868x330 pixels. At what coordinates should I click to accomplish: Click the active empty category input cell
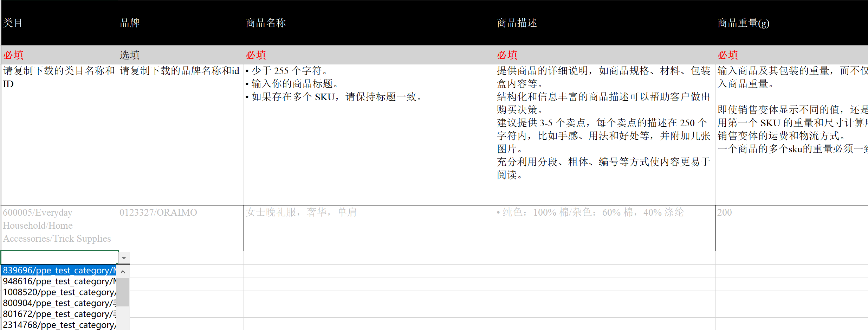(x=59, y=258)
